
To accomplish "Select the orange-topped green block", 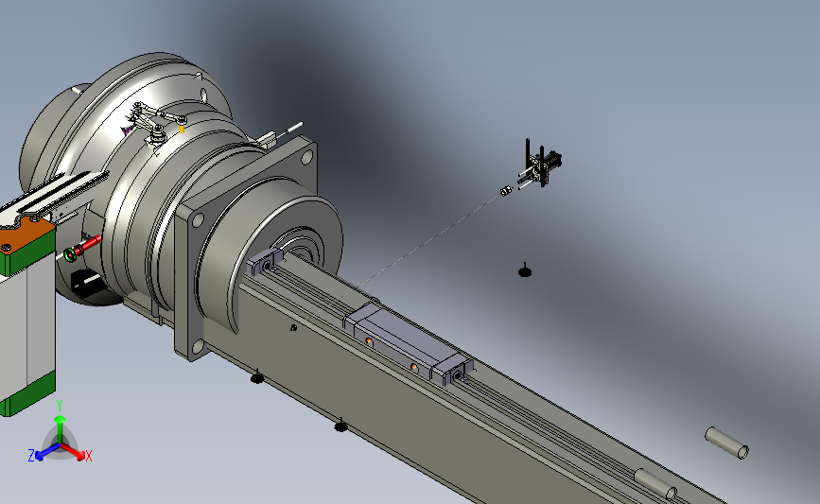I will [x=27, y=247].
